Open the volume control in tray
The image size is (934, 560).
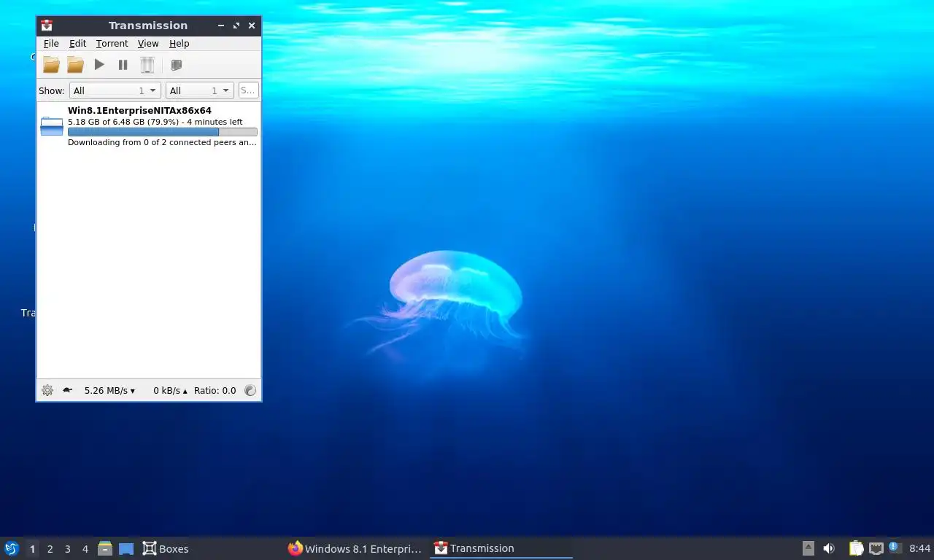click(829, 548)
